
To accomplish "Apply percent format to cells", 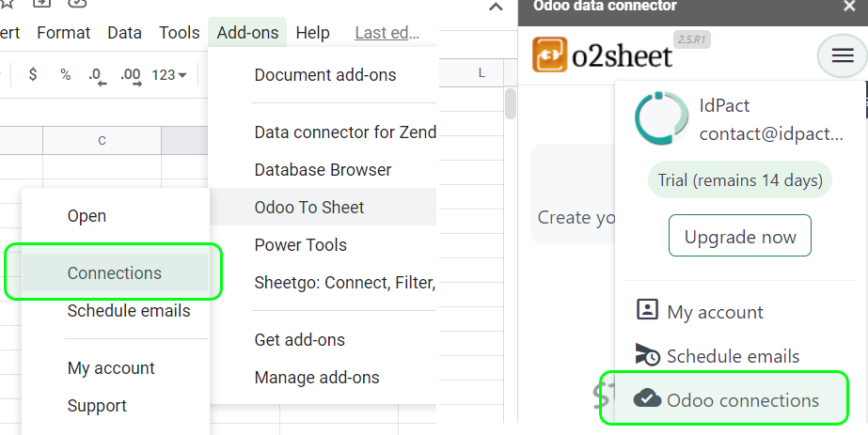I will tap(65, 74).
